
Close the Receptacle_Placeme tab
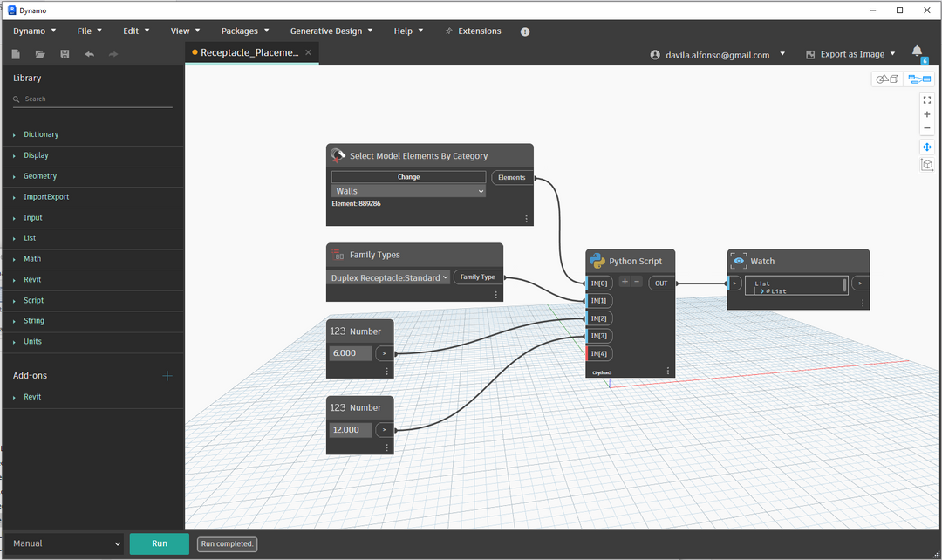point(308,52)
